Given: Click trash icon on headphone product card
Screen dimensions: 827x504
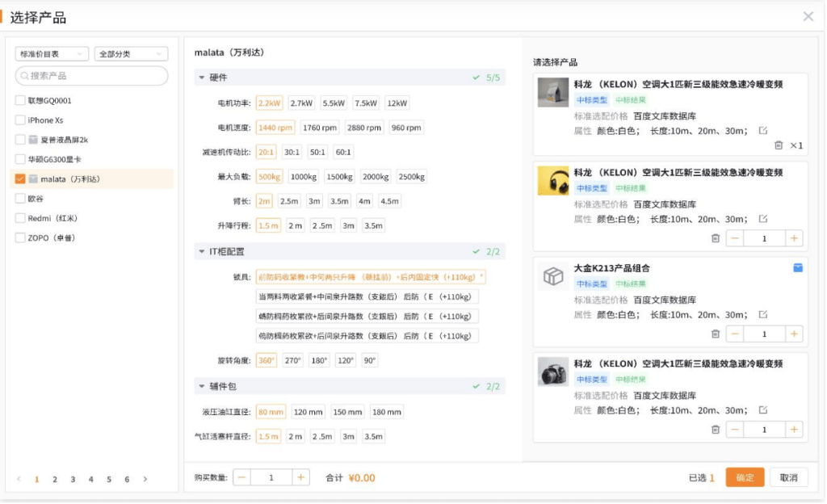Looking at the screenshot, I should click(715, 238).
